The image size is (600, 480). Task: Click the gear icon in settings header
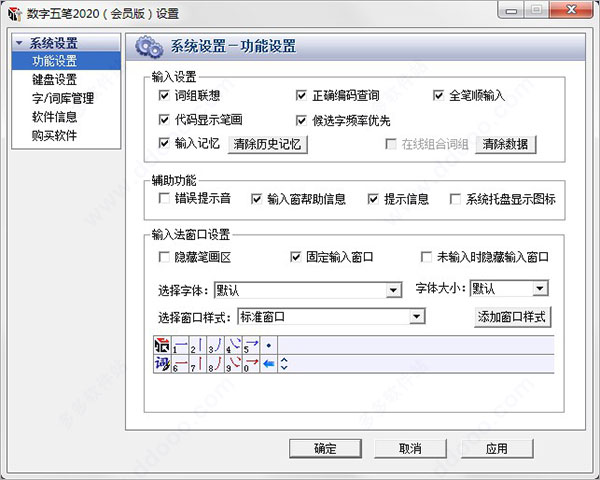[148, 47]
